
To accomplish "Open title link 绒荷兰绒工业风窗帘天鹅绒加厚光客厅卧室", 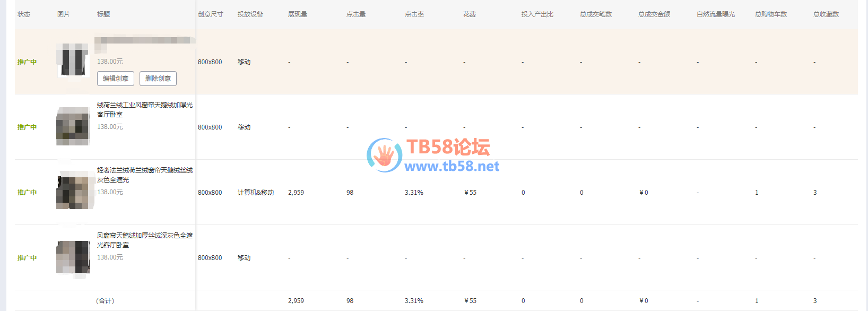I will [144, 110].
